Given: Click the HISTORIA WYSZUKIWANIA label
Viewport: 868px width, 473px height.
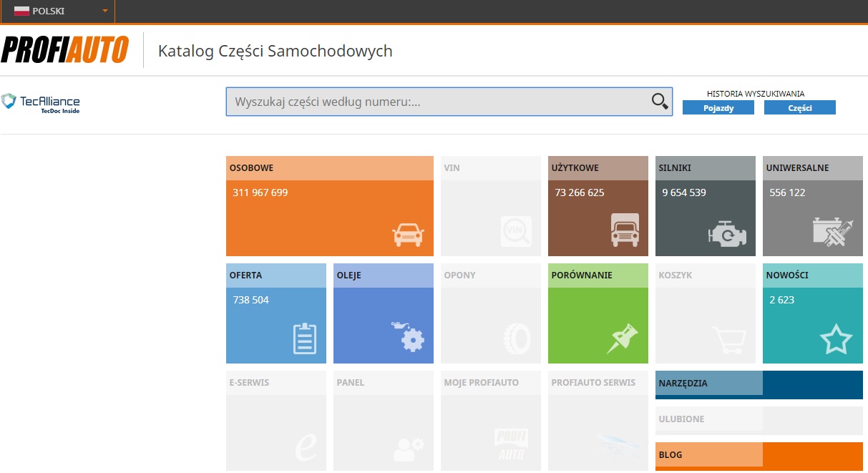Looking at the screenshot, I should [756, 93].
